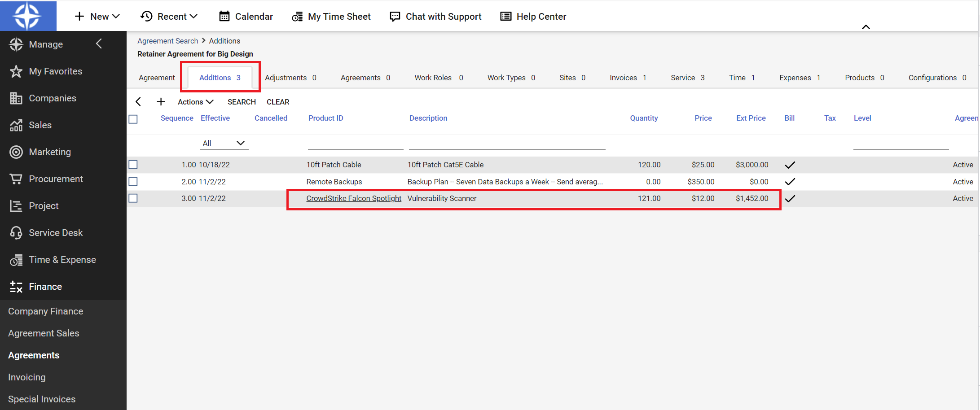
Task: Click the CLEAR button
Action: point(278,102)
